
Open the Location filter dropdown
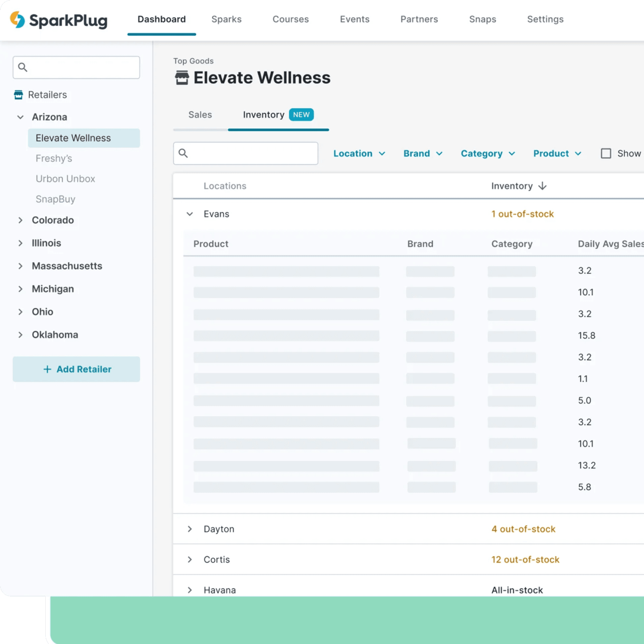click(359, 153)
